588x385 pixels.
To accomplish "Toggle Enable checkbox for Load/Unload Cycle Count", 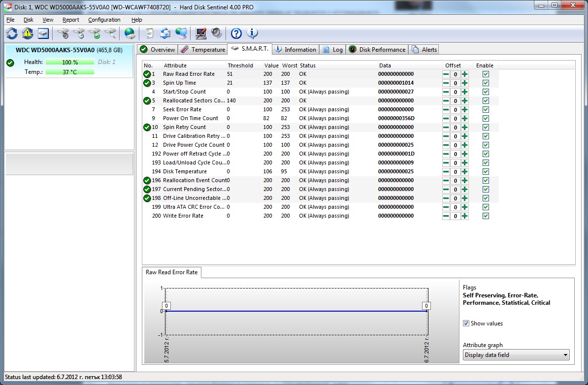I will pos(486,162).
